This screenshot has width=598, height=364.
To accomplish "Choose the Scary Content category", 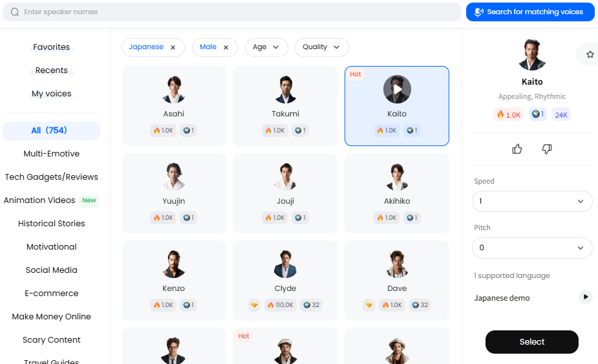I will pos(52,340).
